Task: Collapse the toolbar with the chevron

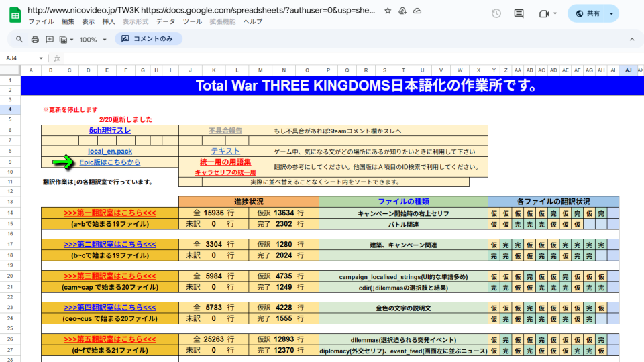Action: point(632,40)
